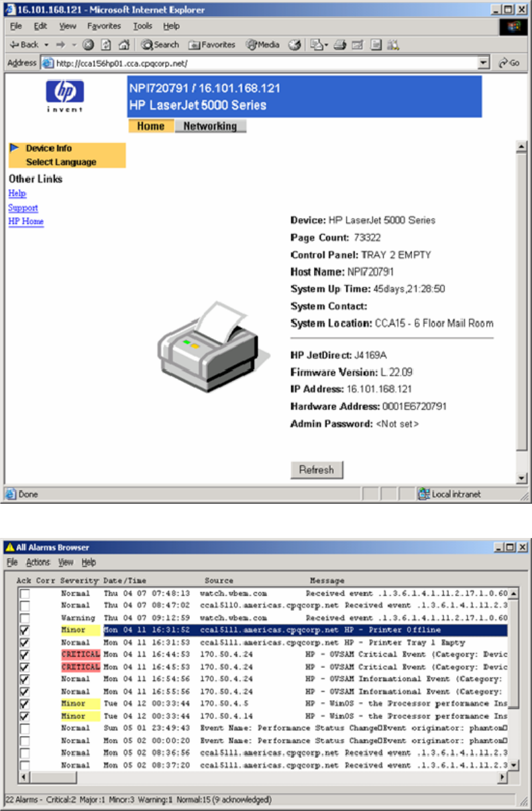Stop page loading with the Stop icon
The image size is (532, 811).
tap(88, 45)
